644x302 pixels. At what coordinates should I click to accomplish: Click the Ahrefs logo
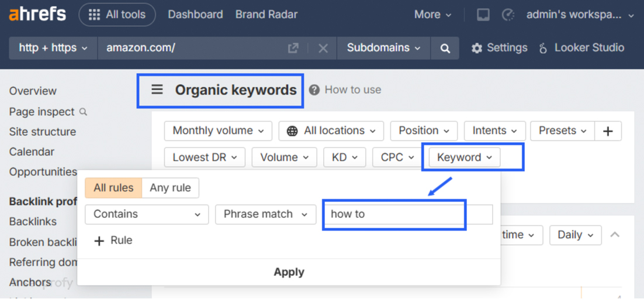point(37,15)
